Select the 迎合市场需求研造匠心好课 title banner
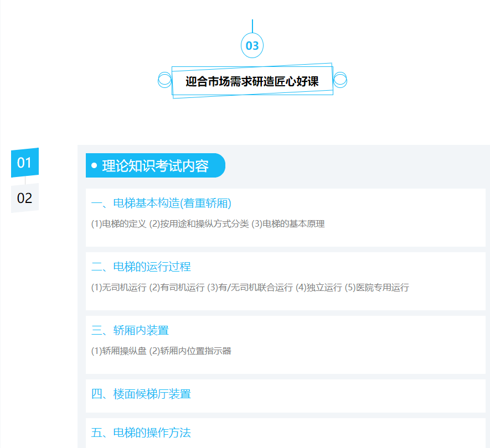This screenshot has height=448, width=490. tap(252, 81)
